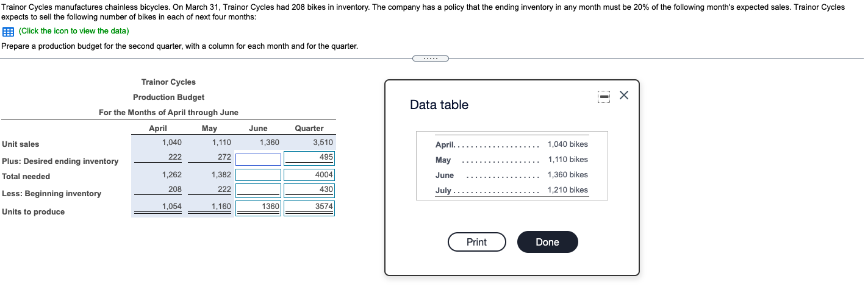Select Quarter desired ending inventory field showing 495
This screenshot has width=868, height=287.
click(x=309, y=158)
